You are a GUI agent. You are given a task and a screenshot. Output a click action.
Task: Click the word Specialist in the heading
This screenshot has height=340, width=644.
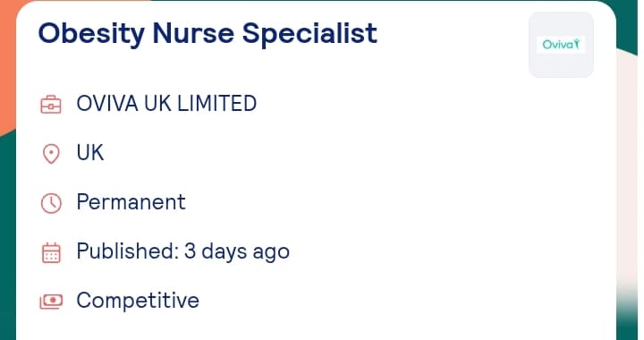click(309, 34)
